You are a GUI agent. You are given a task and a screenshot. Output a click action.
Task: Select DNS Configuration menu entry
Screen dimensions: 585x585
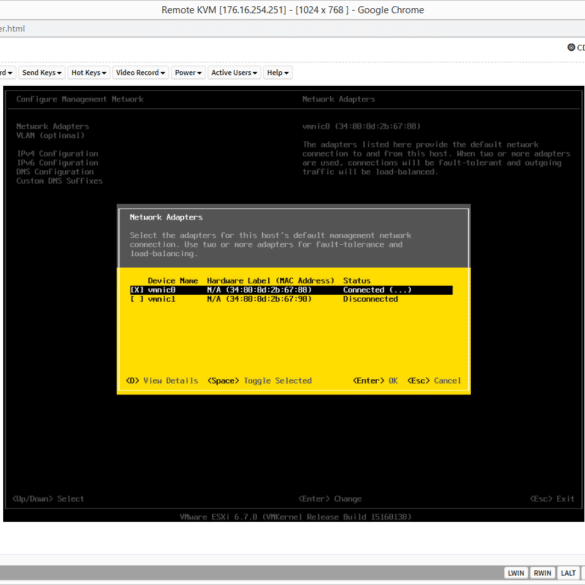click(55, 172)
